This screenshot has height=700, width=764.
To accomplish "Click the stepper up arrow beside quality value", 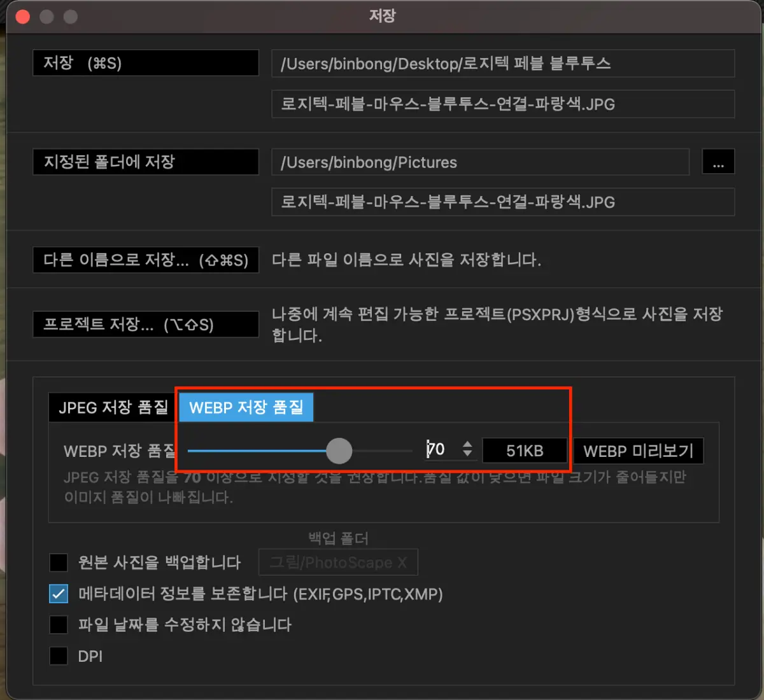I will (467, 445).
